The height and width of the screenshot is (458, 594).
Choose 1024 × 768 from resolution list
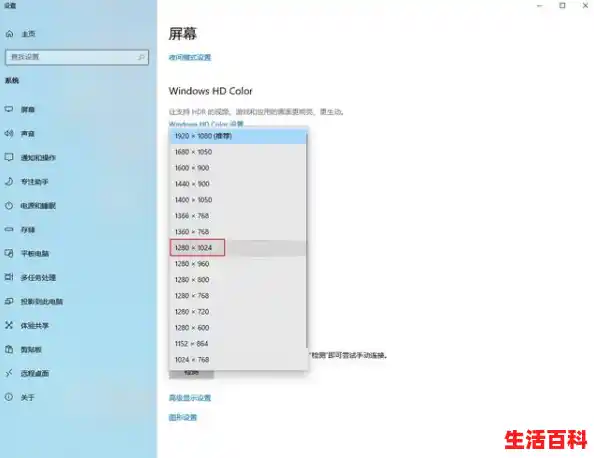pos(238,360)
